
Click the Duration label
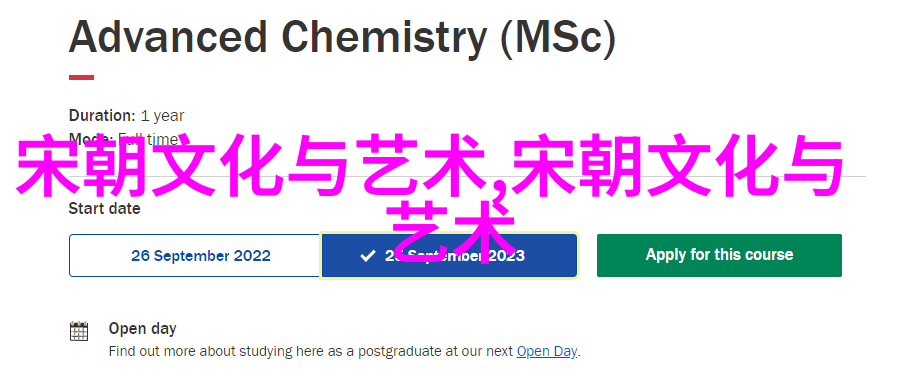[x=102, y=115]
